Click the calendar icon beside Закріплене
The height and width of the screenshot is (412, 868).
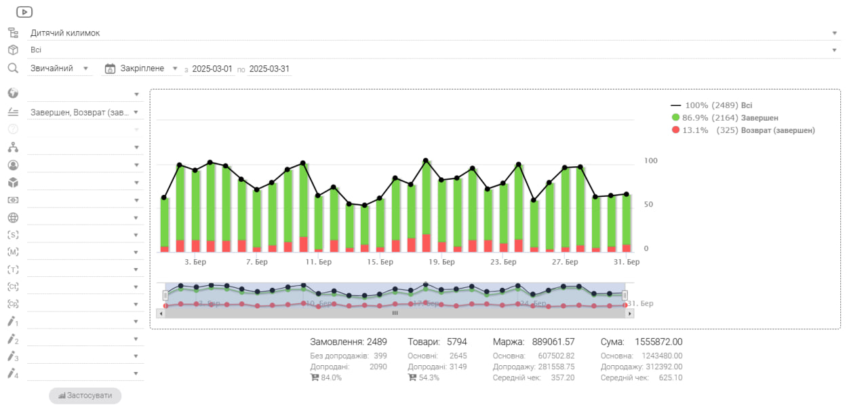pyautogui.click(x=110, y=69)
